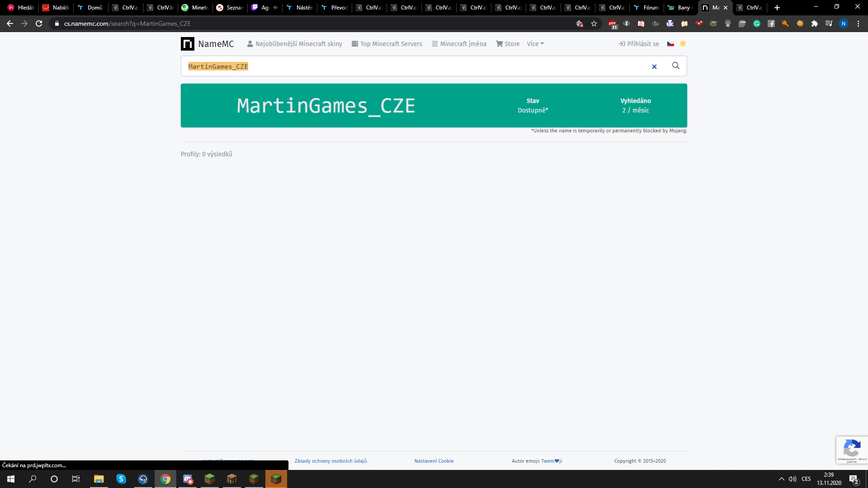The width and height of the screenshot is (868, 488).
Task: Bookmark this page with star icon
Action: pyautogui.click(x=594, y=23)
